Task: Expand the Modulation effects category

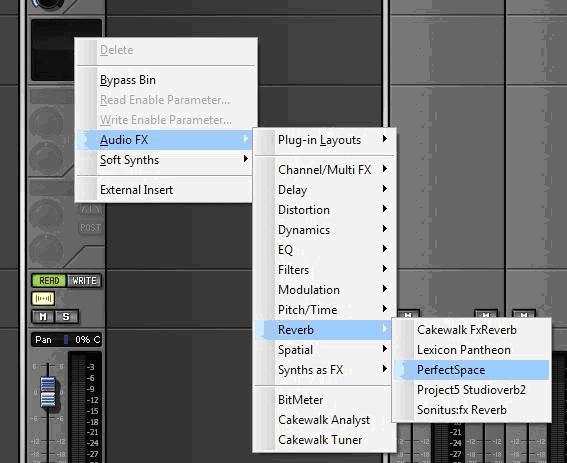Action: 324,290
